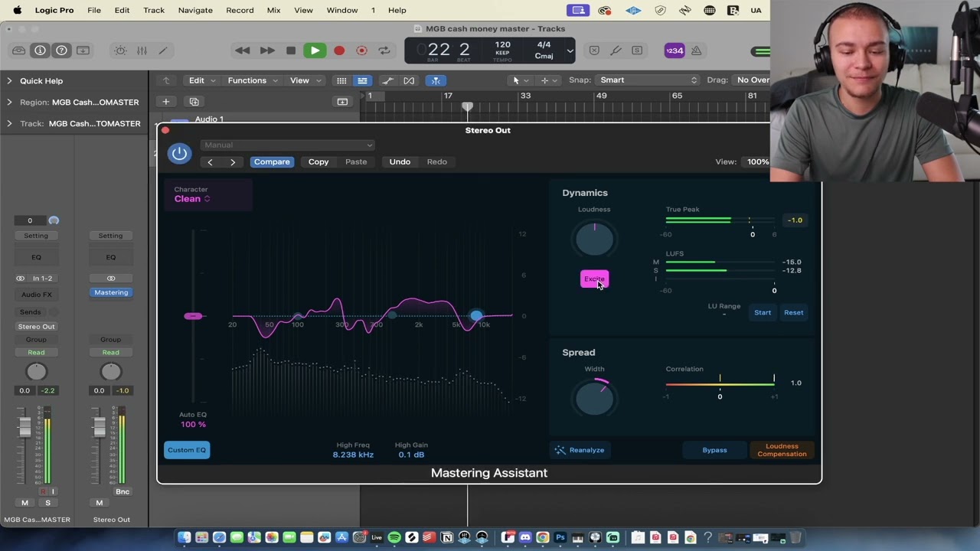Open Smart Controls dial icon
Viewport: 980px width, 551px height.
(x=120, y=51)
